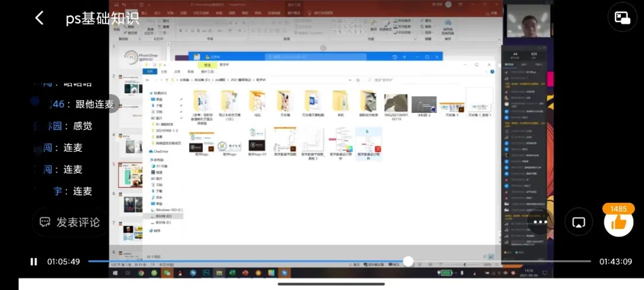The width and height of the screenshot is (644, 290).
Task: Open the 发表评论 comment box
Action: pos(69,222)
